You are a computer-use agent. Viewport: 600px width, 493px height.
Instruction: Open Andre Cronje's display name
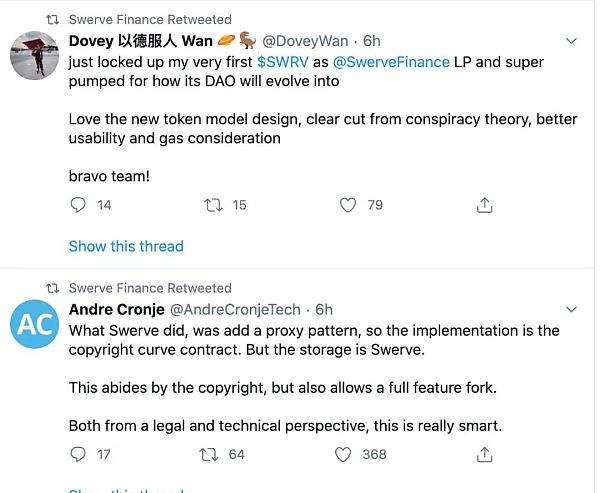(x=109, y=310)
